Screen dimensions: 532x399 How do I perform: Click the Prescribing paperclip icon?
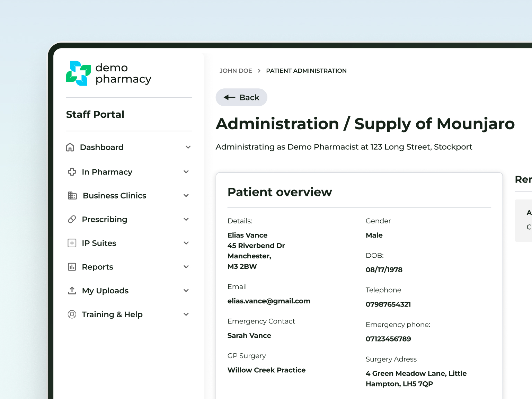tap(72, 219)
